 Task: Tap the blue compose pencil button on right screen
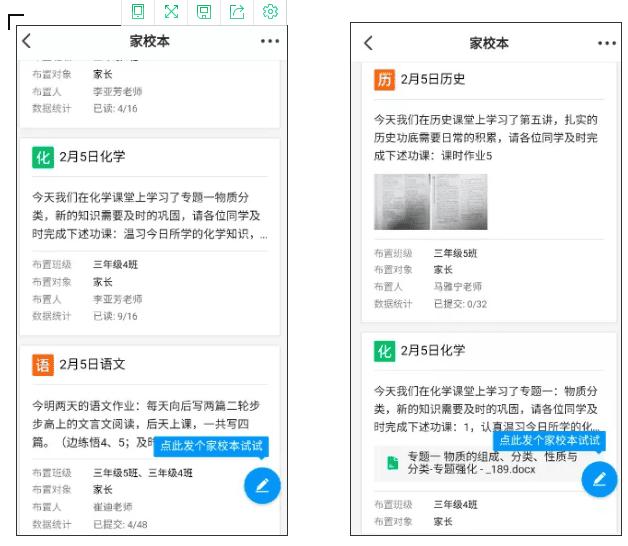click(x=599, y=479)
